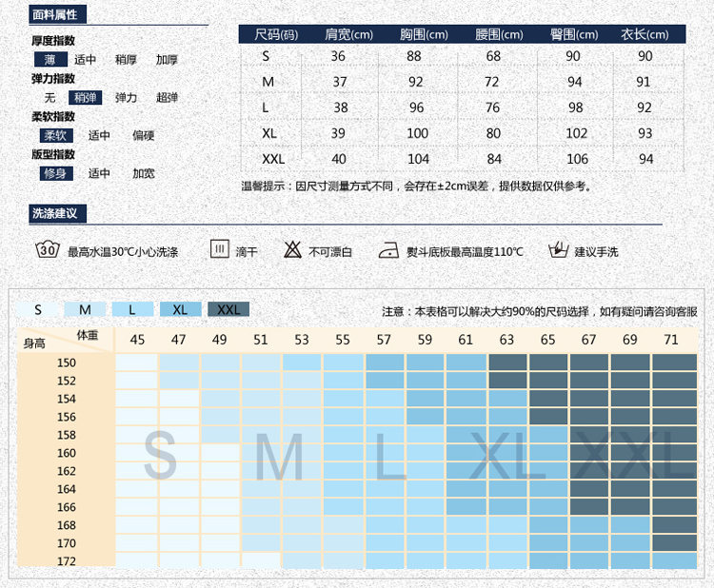The image size is (714, 588).
Task: Click the 熨斗底板最高温度110℃ label
Action: click(465, 252)
